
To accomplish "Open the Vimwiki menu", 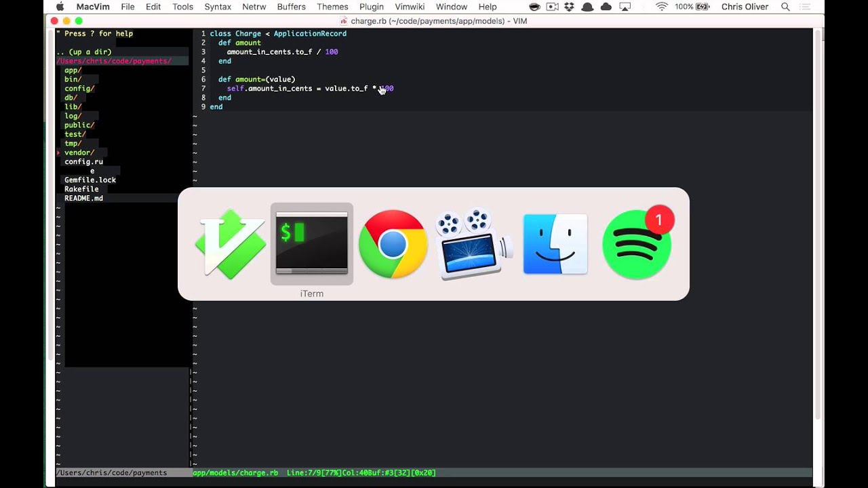I will click(410, 7).
